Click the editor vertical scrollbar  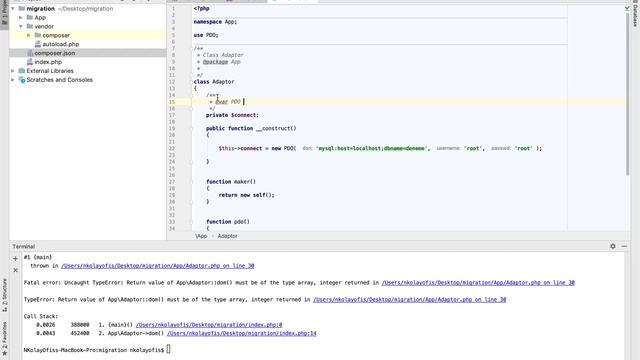coord(628,94)
